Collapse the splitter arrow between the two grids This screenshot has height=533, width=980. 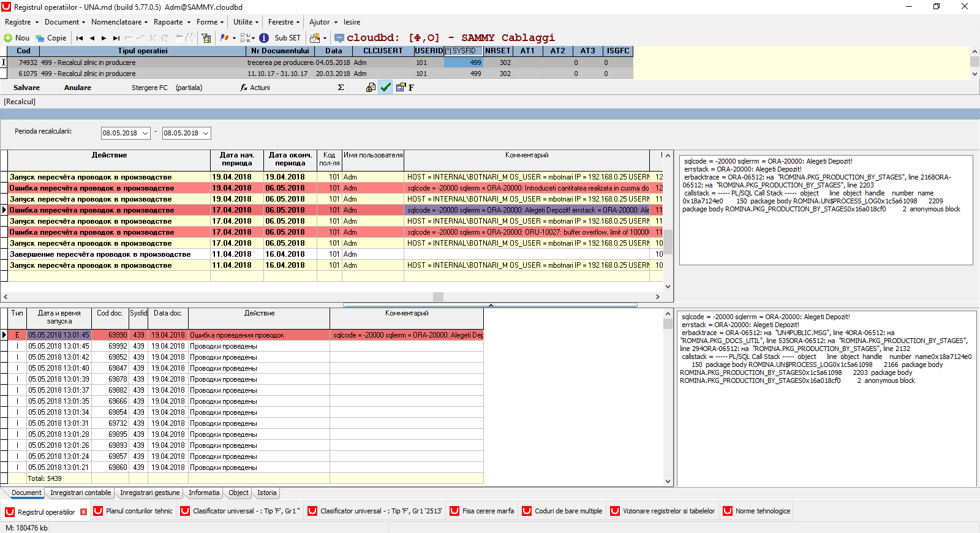491,304
